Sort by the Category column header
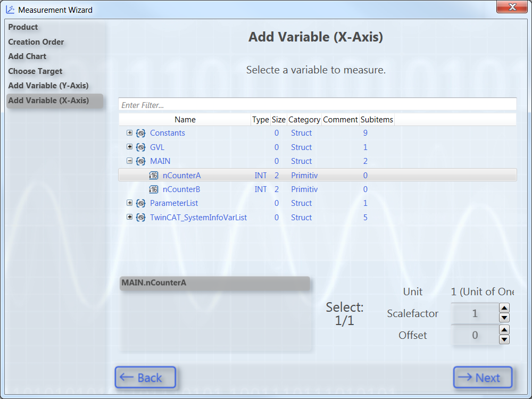The image size is (532, 399). point(304,119)
